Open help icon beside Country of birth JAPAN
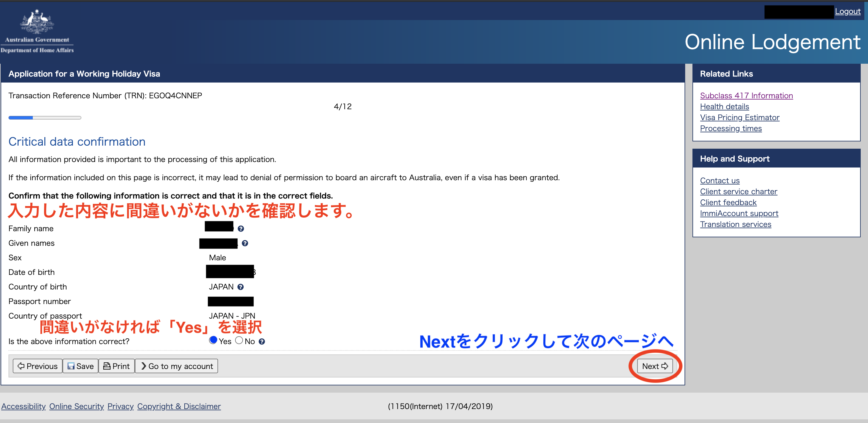The width and height of the screenshot is (868, 423). 240,287
